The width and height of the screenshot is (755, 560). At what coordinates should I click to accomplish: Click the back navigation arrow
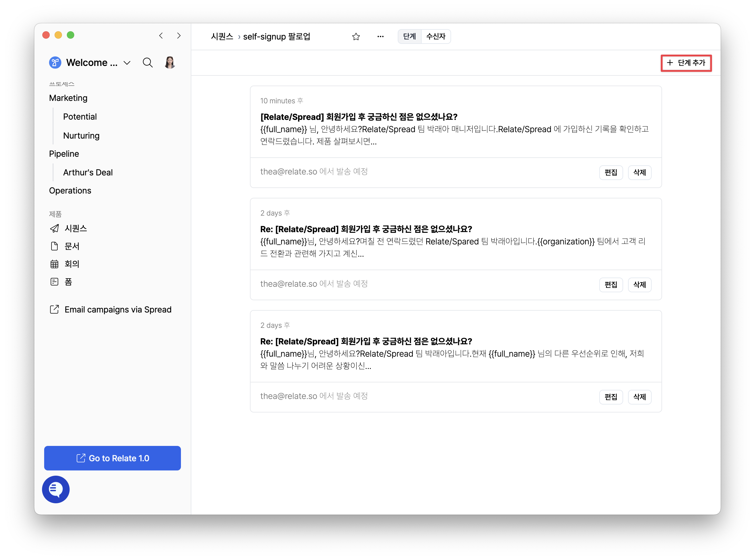[161, 36]
